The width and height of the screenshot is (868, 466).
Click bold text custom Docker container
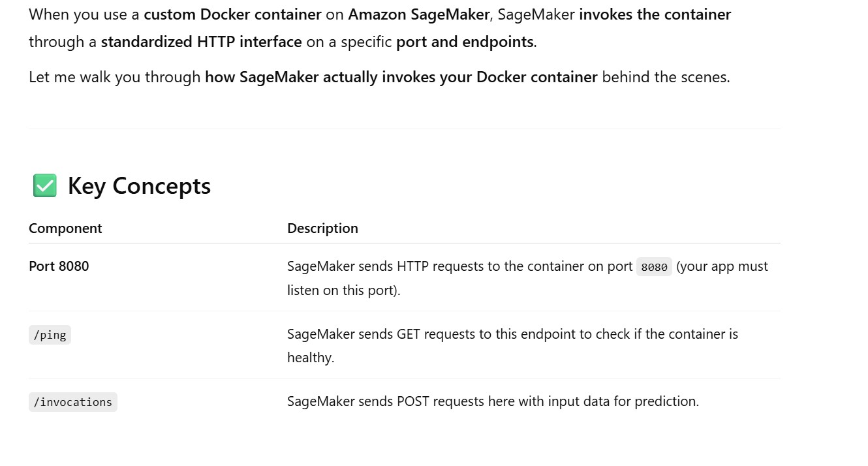(232, 14)
